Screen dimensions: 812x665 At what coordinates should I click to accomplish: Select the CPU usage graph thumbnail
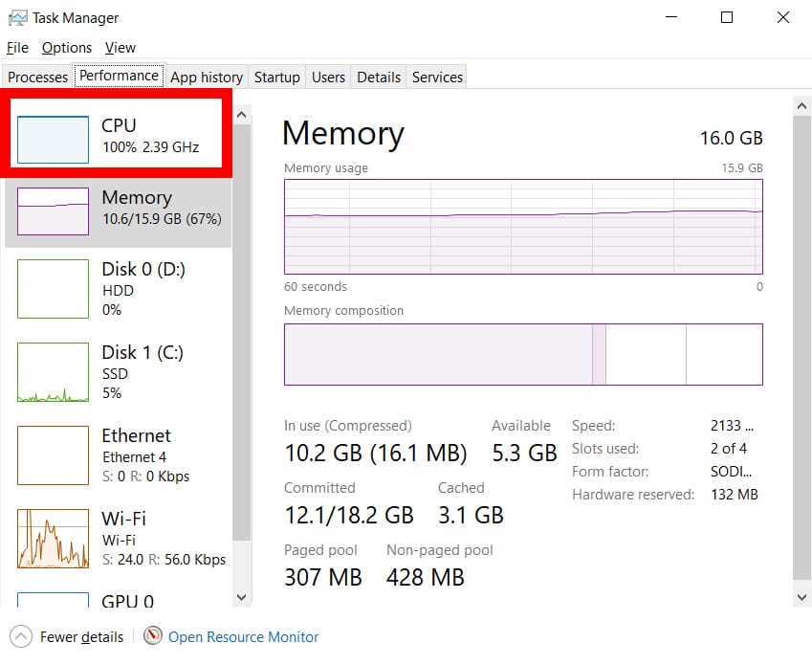[x=54, y=139]
